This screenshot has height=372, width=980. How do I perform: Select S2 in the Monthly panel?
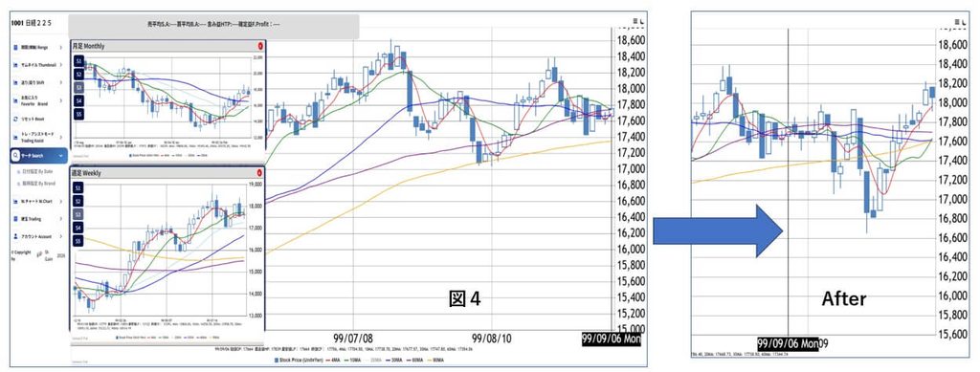click(78, 75)
